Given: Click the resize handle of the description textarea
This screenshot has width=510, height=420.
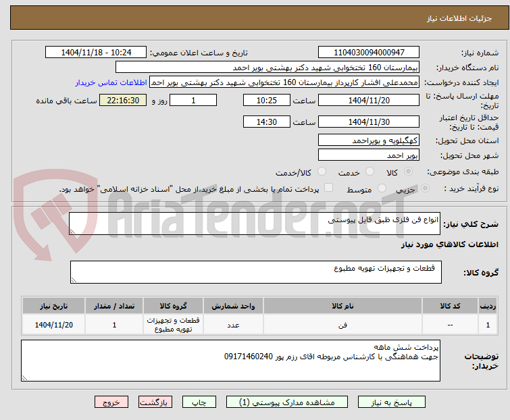Looking at the screenshot, I should 72,232.
